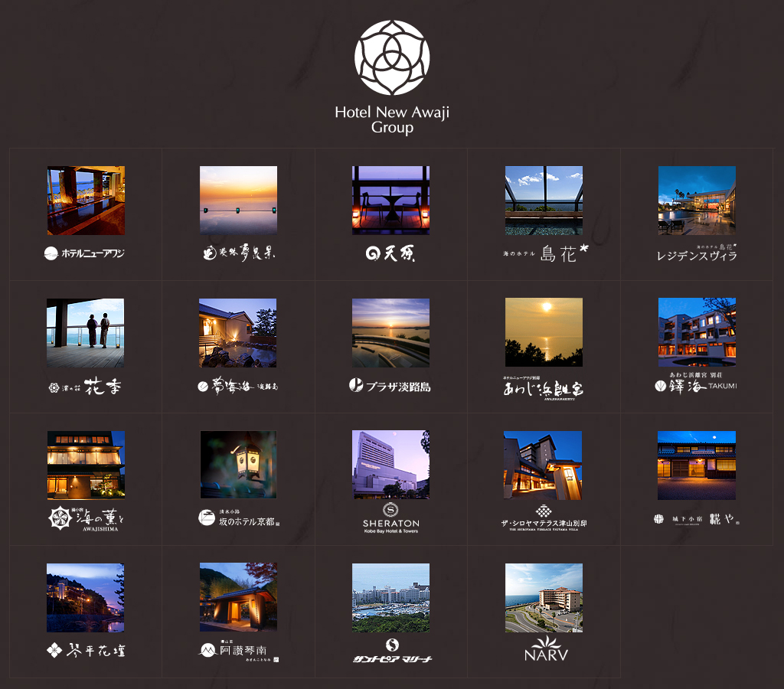Click the Sheraton Kobe Bay Hotel & Towers logo
The height and width of the screenshot is (689, 784).
pos(391,518)
